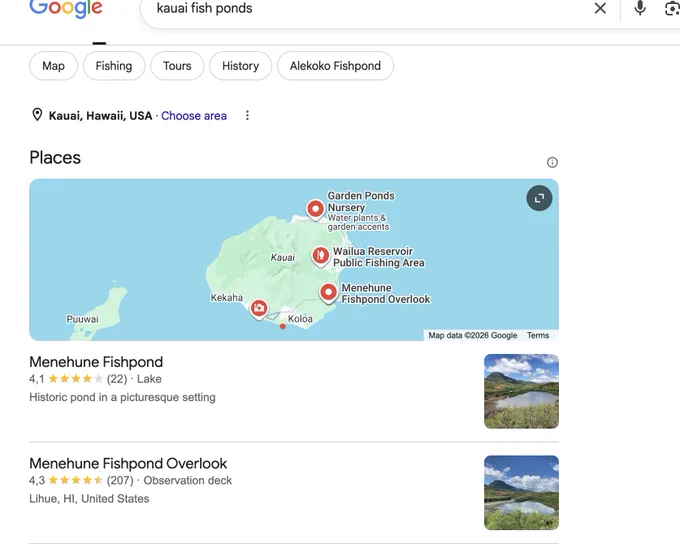Click the small red dot marker near Koloa
680x548 pixels.
tap(283, 326)
